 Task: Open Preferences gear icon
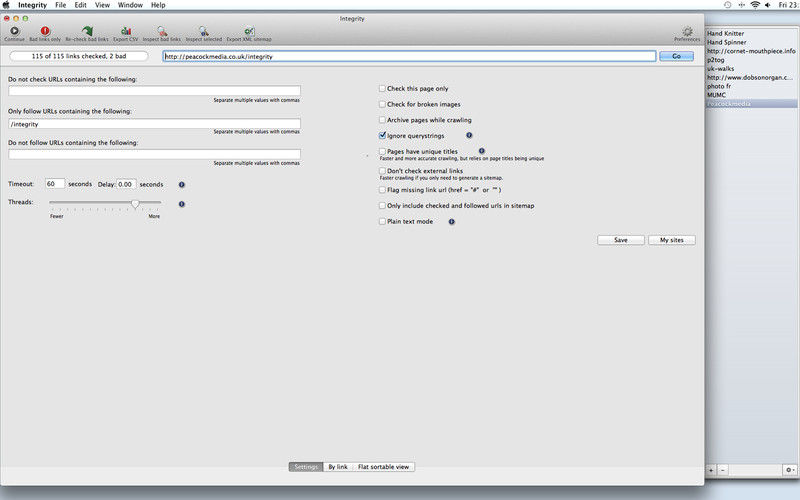coord(687,32)
